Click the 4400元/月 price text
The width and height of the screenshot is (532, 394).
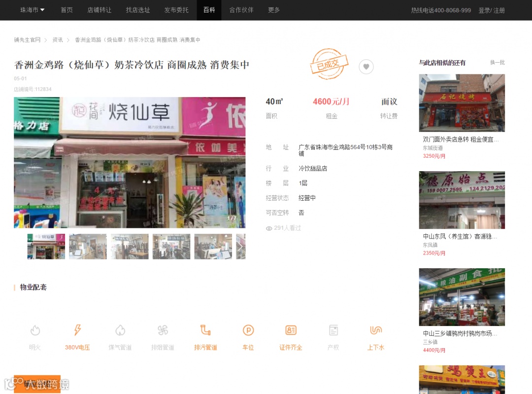coord(434,351)
